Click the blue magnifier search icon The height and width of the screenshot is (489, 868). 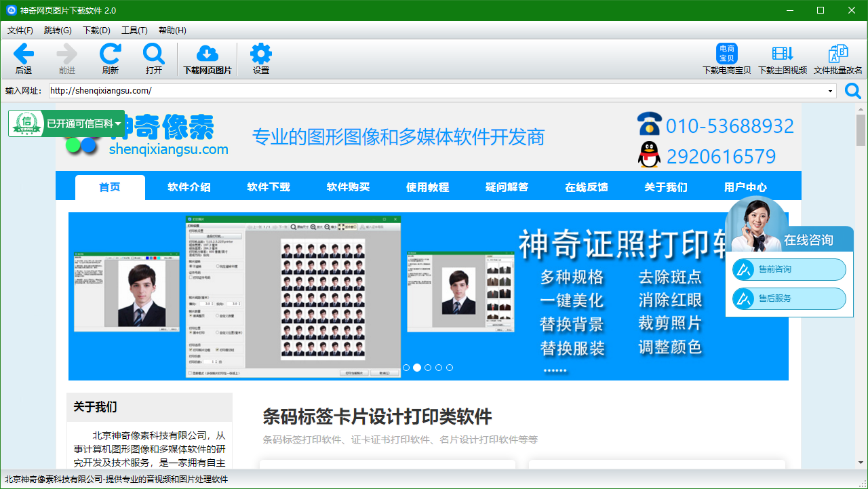tap(852, 90)
